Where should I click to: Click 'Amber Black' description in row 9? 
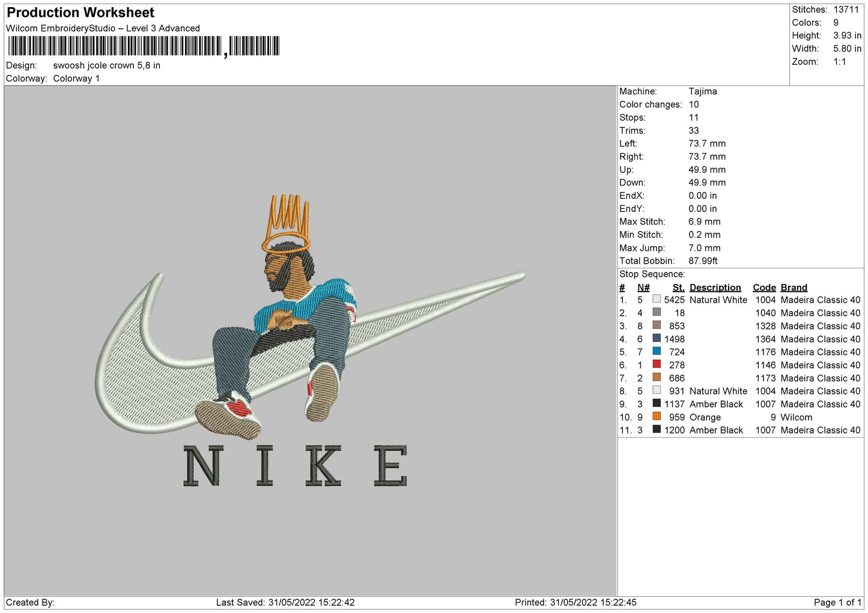pyautogui.click(x=716, y=404)
